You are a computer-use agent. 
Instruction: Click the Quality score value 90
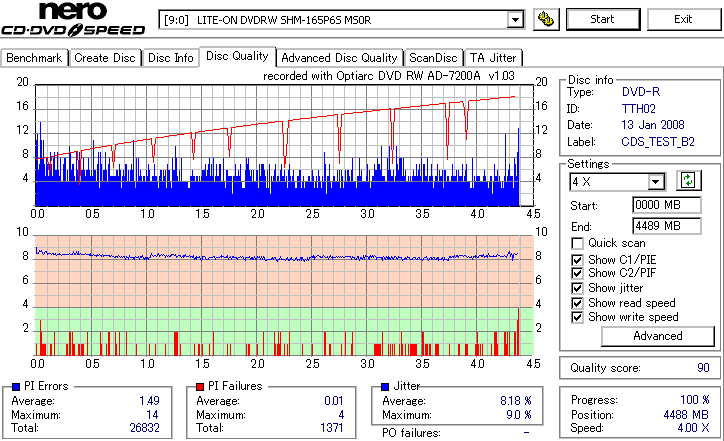703,368
